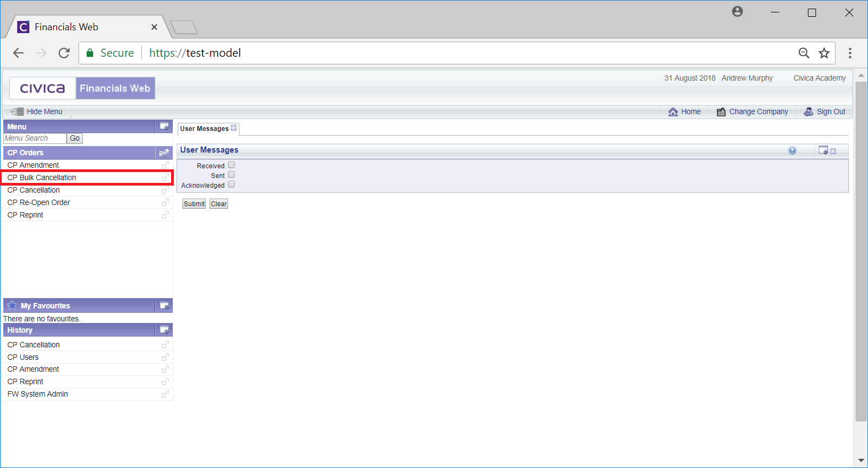The image size is (868, 468).
Task: Bookmark page with the star icon
Action: click(x=824, y=53)
